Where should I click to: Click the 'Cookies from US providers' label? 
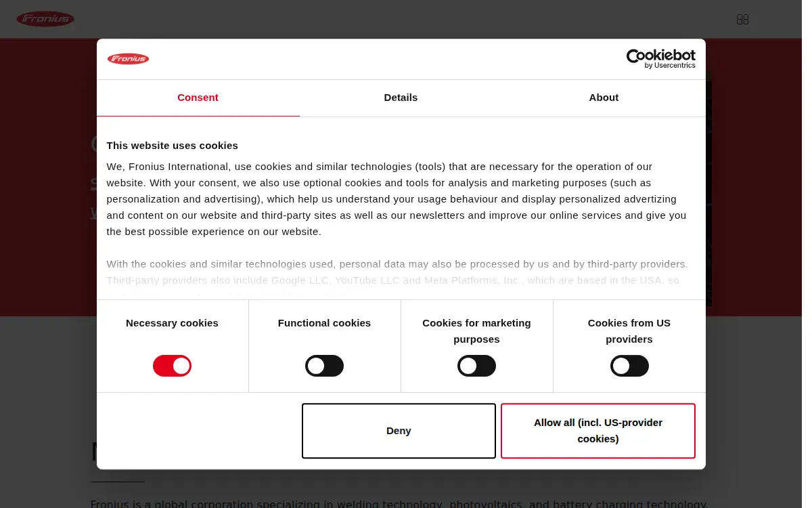[x=629, y=331]
